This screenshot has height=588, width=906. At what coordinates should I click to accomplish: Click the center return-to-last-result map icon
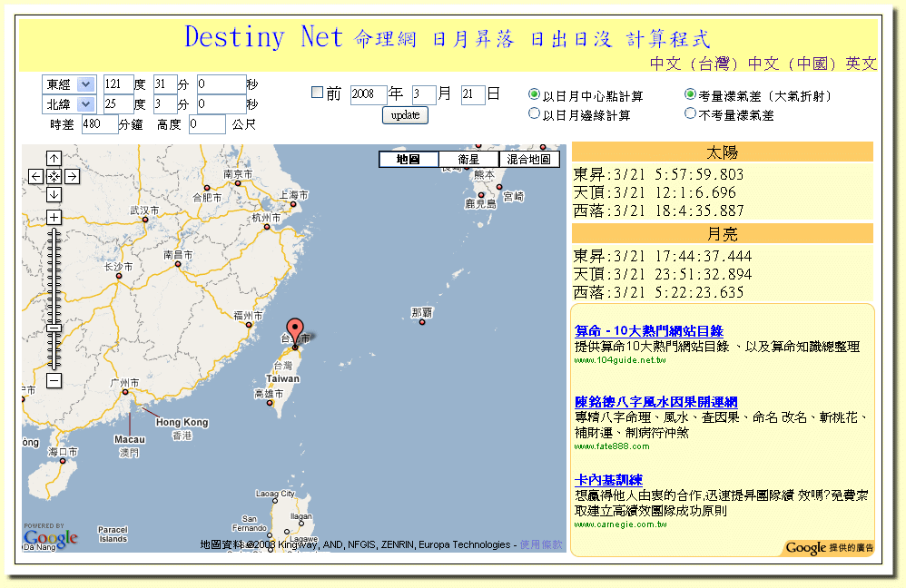(x=54, y=176)
